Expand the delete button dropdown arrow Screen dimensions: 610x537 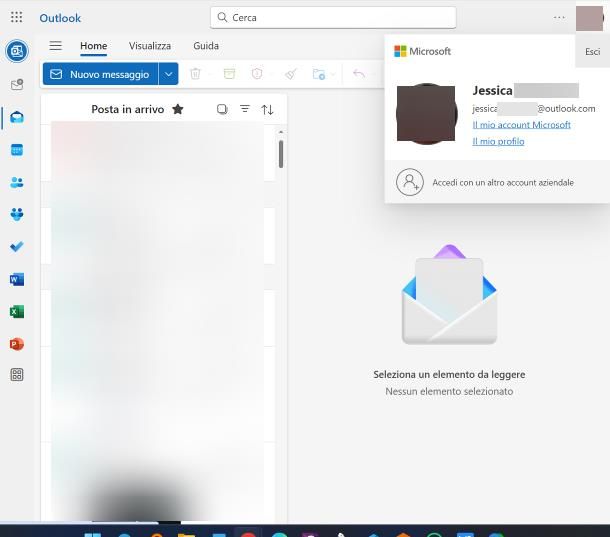click(210, 74)
